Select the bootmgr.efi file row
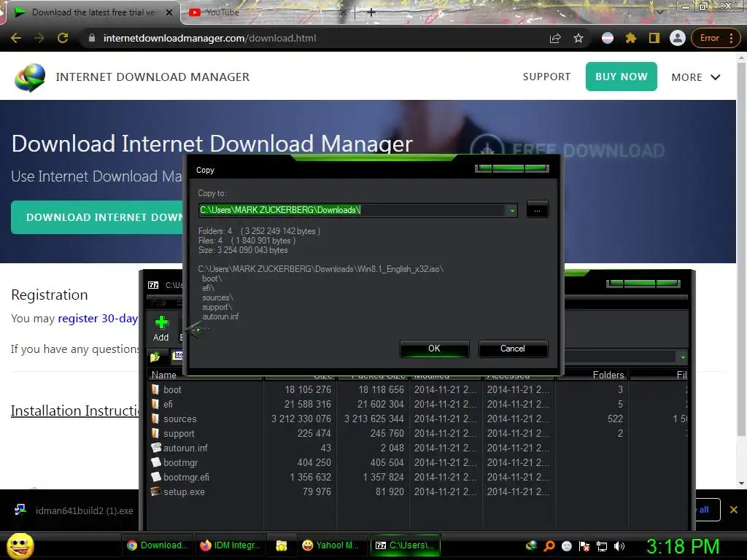This screenshot has height=560, width=747. (417, 477)
